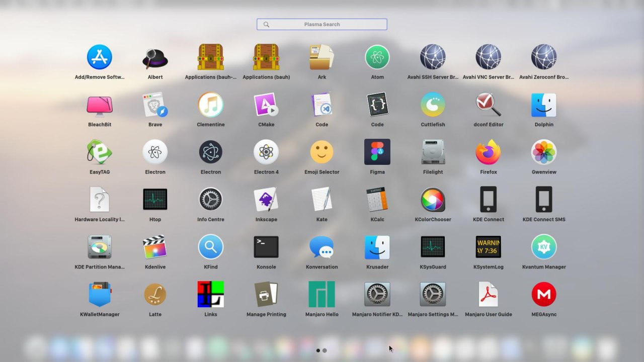Open Avahi SSH Server Browser
644x362 pixels.
tap(433, 57)
